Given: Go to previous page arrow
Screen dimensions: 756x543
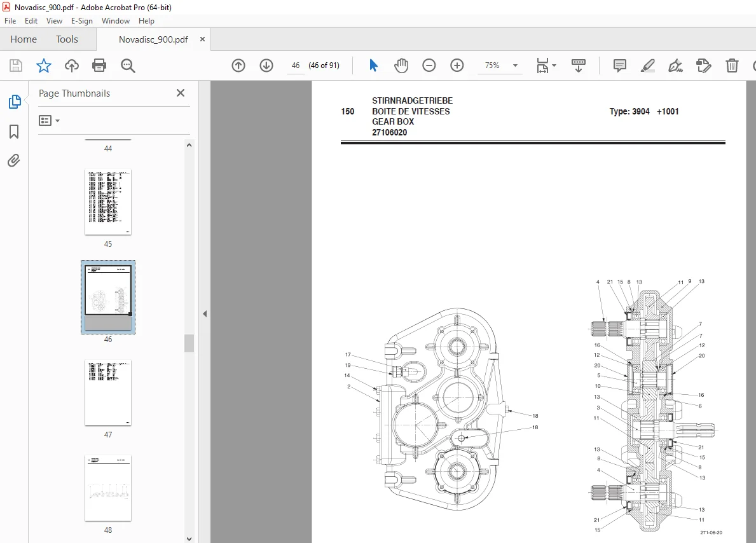Looking at the screenshot, I should tap(238, 65).
